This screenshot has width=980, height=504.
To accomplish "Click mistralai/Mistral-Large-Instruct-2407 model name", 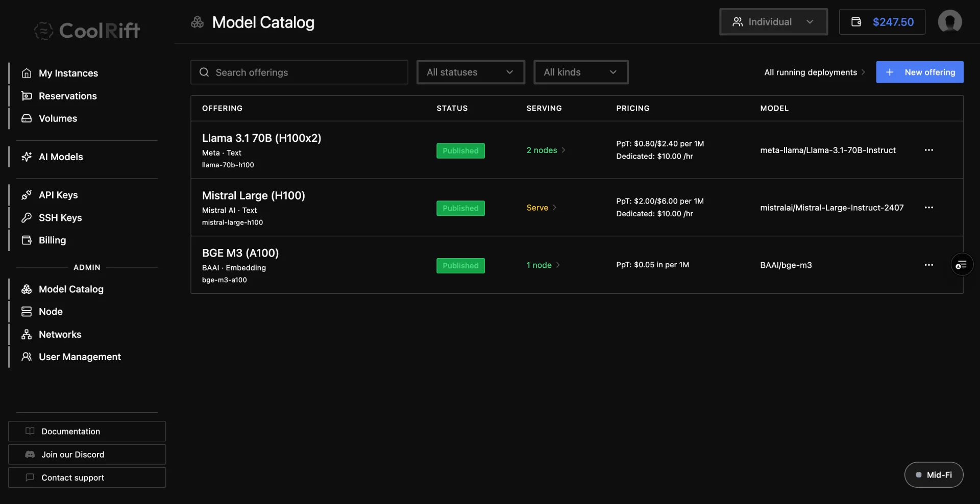I will click(x=832, y=208).
